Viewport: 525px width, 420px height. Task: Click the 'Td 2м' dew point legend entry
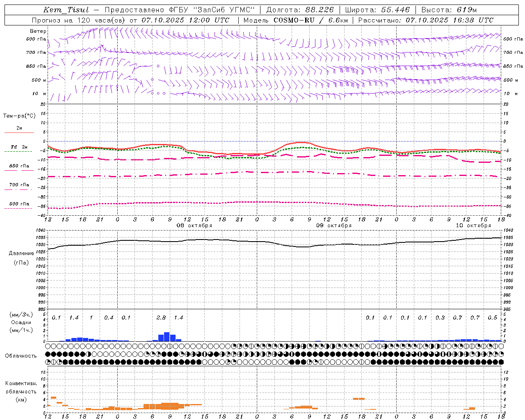coord(19,147)
